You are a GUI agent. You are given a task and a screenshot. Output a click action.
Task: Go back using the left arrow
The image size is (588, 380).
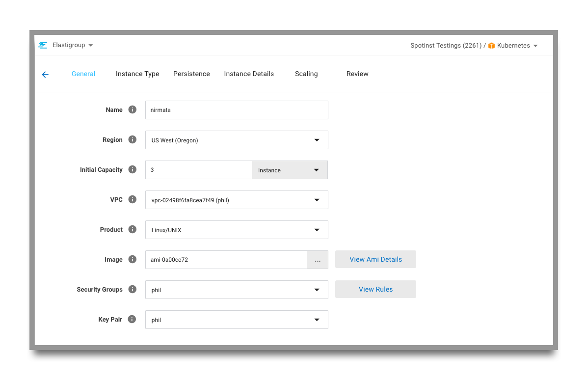(45, 75)
